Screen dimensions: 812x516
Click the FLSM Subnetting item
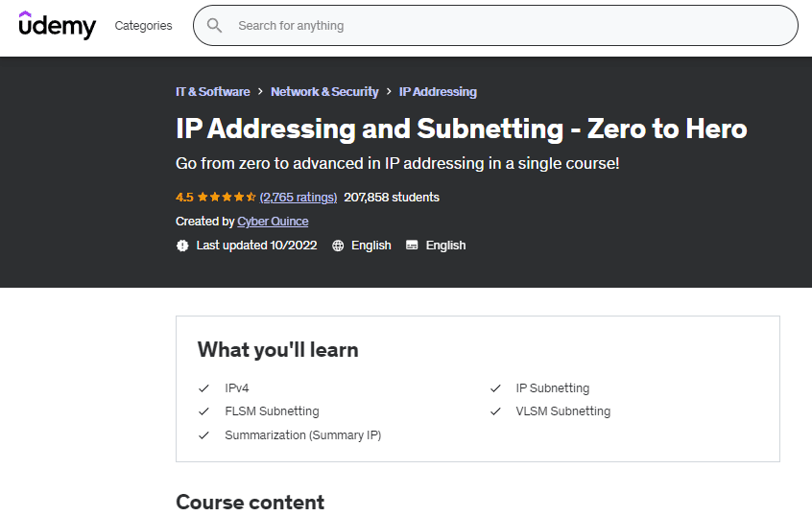(272, 411)
